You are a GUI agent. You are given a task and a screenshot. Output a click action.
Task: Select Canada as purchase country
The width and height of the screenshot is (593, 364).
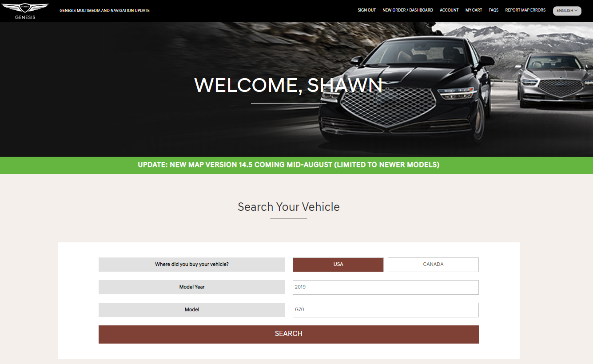[433, 265]
